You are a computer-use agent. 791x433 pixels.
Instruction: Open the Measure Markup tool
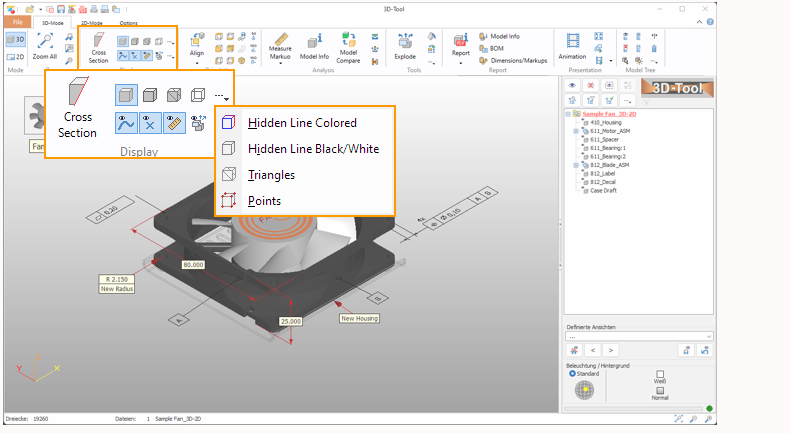click(281, 40)
